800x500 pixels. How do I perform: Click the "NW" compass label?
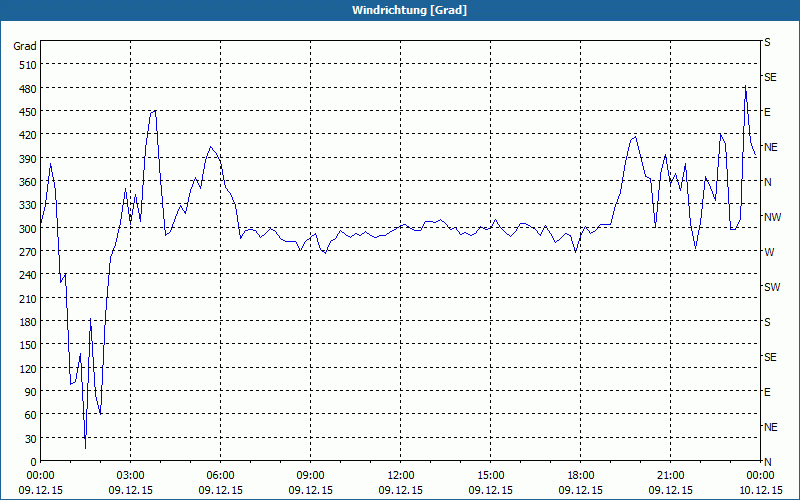click(x=772, y=217)
